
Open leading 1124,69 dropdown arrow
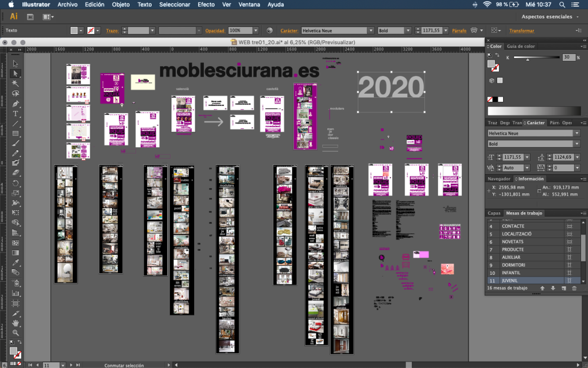tap(577, 158)
